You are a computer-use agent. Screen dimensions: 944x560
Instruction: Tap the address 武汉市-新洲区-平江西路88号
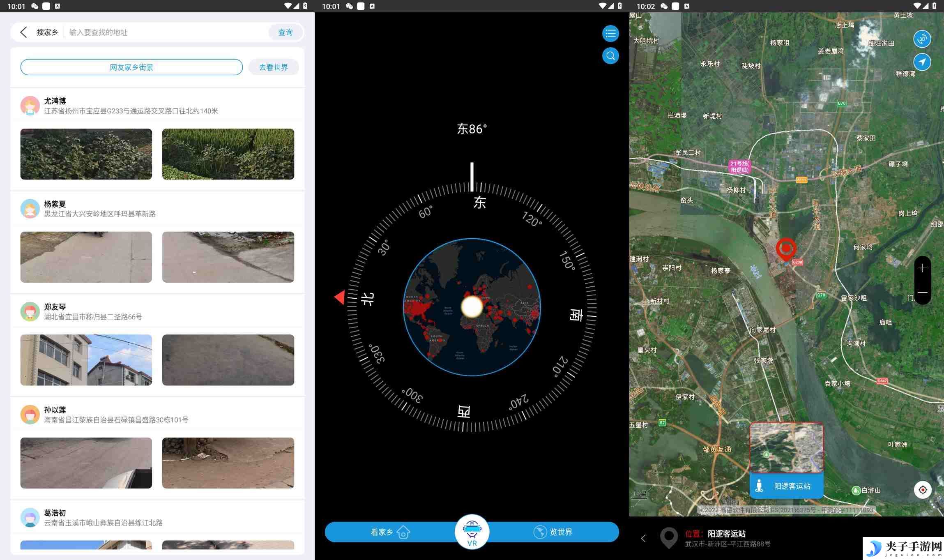click(728, 544)
